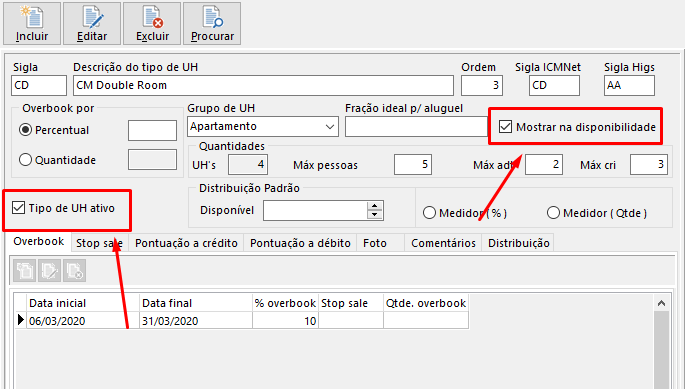Click the Stop sale column header
Viewport: 685px width, 389px height.
(x=351, y=303)
